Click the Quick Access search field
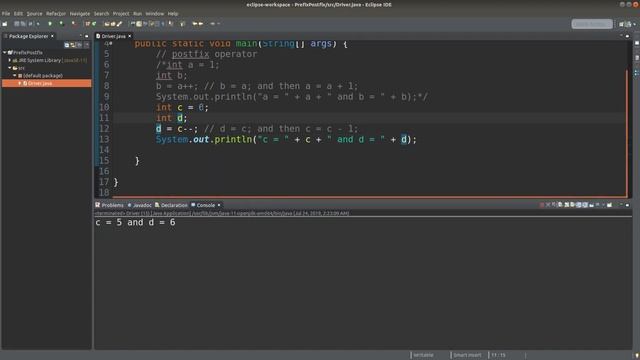640x360 pixels. point(592,24)
